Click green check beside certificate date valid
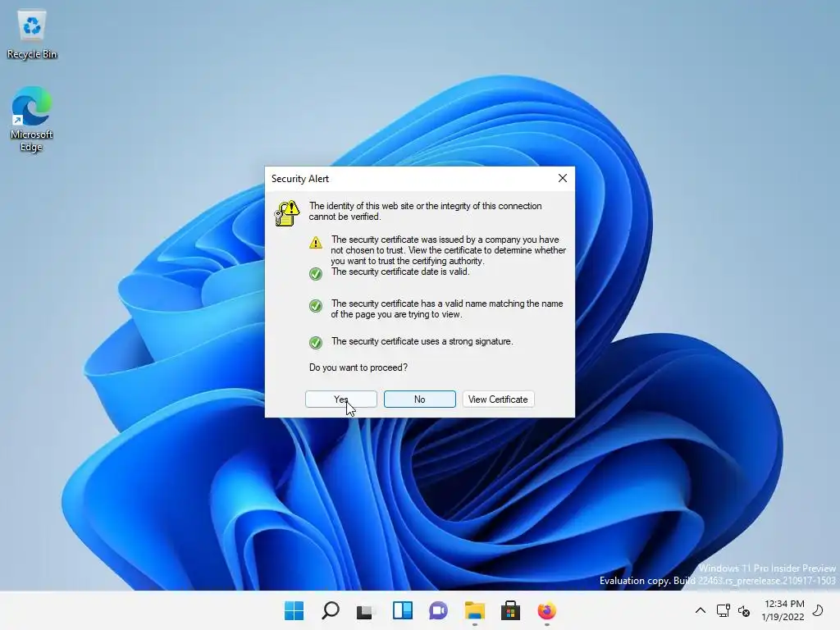840x630 pixels. [x=316, y=274]
